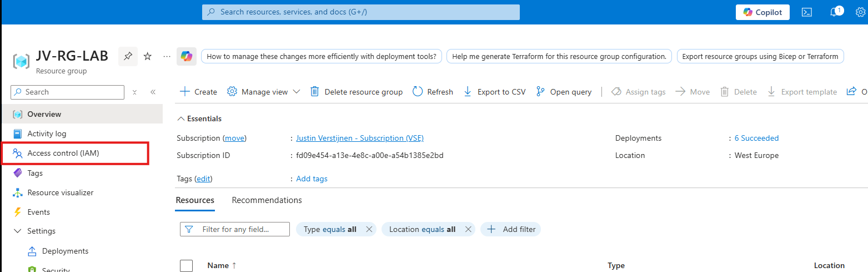
Task: Click the move subscription link
Action: (x=234, y=138)
